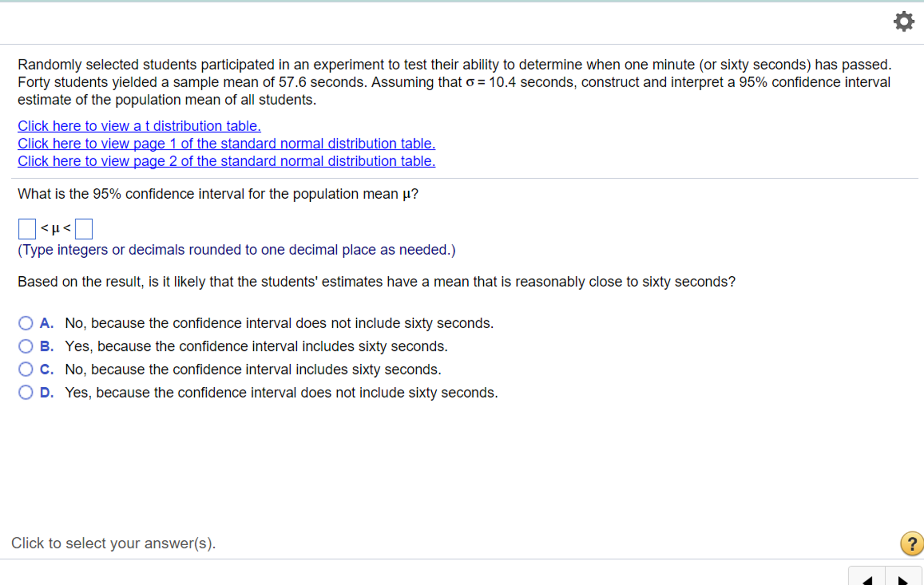Viewport: 924px width, 585px height.
Task: View page 1 of standard normal table
Action: coord(226,144)
